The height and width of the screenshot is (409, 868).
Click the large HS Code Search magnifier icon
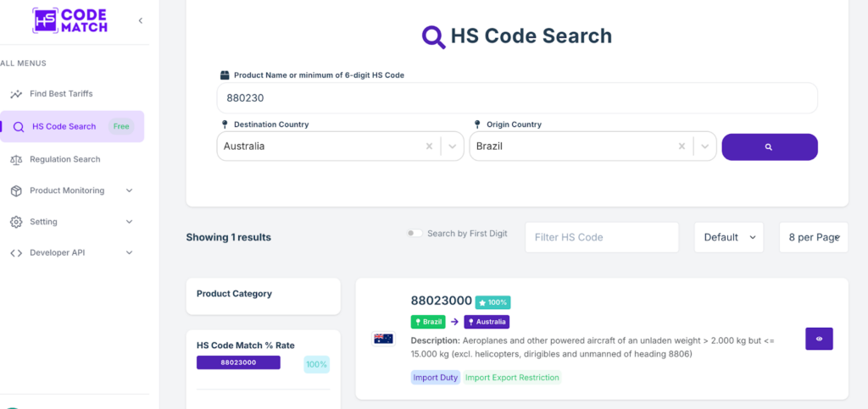[433, 36]
